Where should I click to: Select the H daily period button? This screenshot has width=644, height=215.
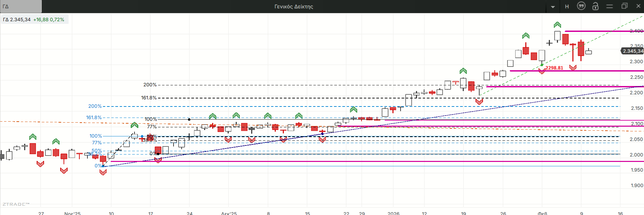pos(567,6)
